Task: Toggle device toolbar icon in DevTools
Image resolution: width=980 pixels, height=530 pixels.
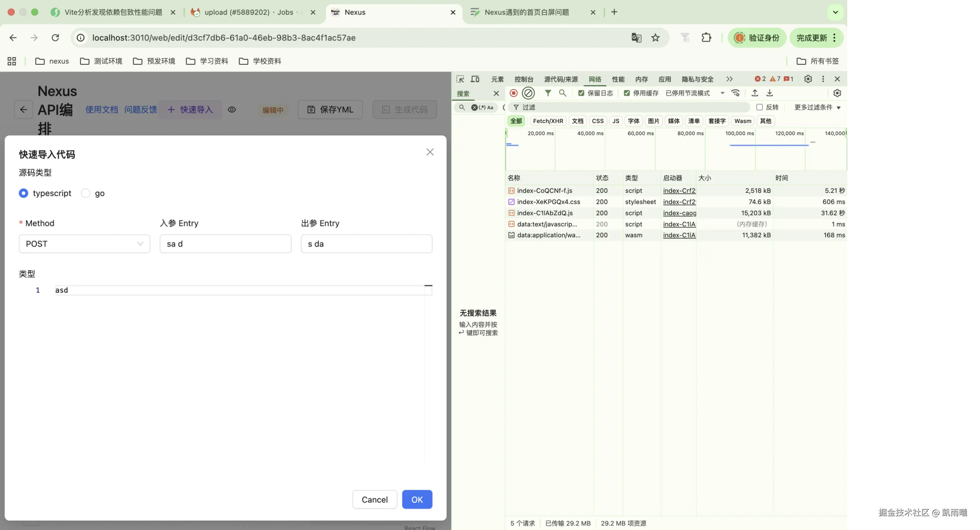Action: [x=475, y=79]
